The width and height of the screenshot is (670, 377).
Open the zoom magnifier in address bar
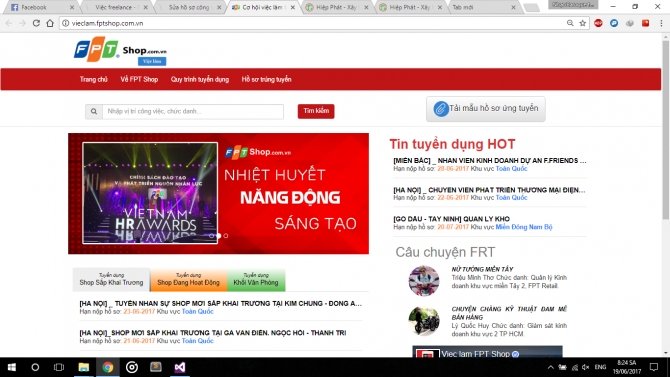[570, 23]
